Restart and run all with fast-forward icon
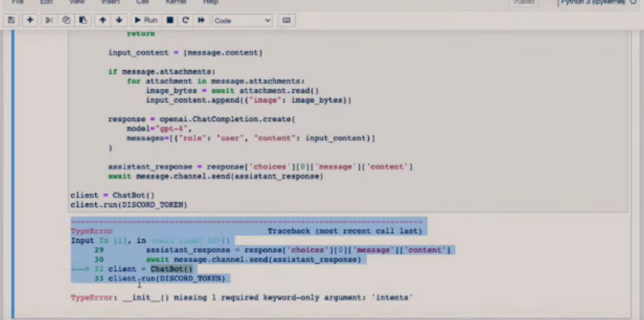The height and width of the screenshot is (320, 644). tap(201, 20)
